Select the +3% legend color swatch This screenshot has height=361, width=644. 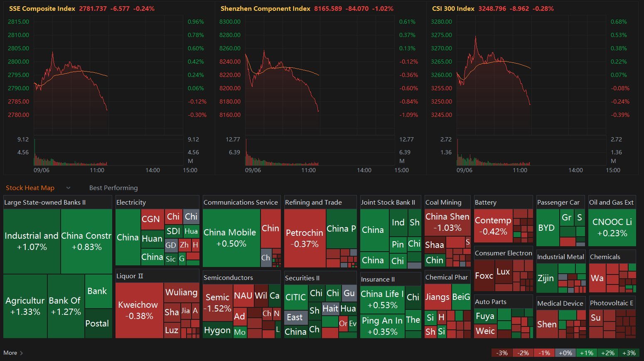click(629, 353)
